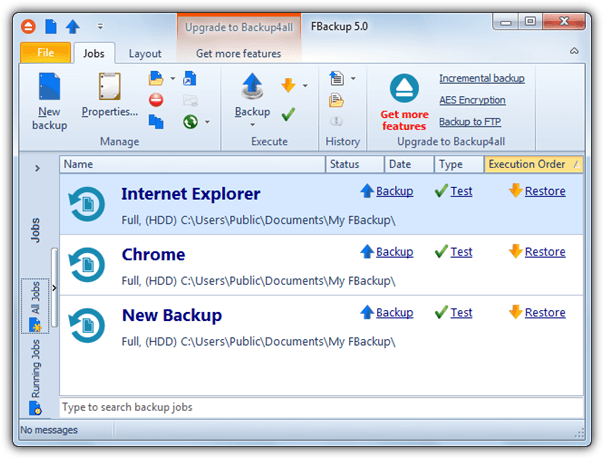The image size is (604, 458).
Task: Click the Internet Explorer job circular icon
Action: point(87,204)
